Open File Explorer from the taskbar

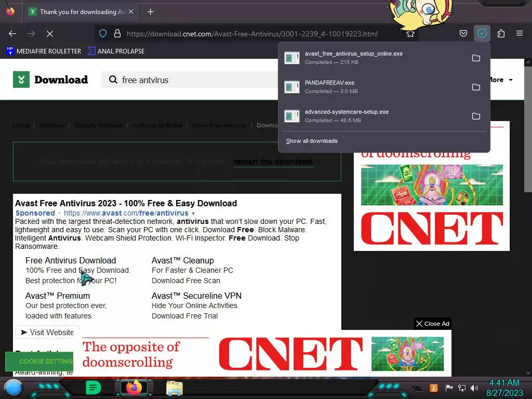tap(175, 388)
